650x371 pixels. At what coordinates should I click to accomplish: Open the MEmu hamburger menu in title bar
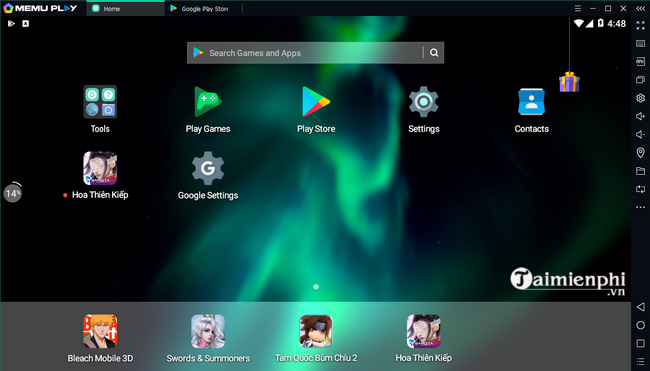[578, 8]
